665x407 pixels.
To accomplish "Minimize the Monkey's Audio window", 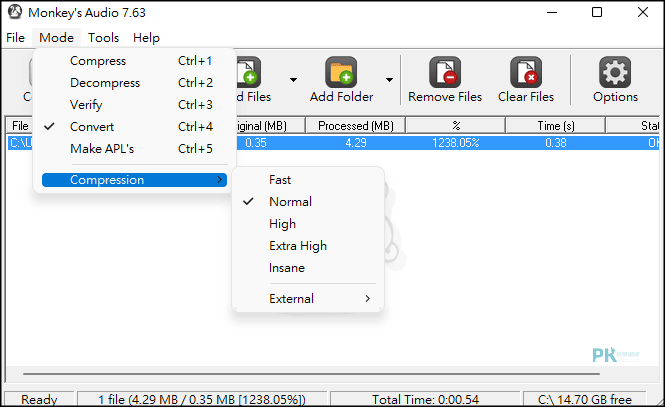I will click(552, 12).
